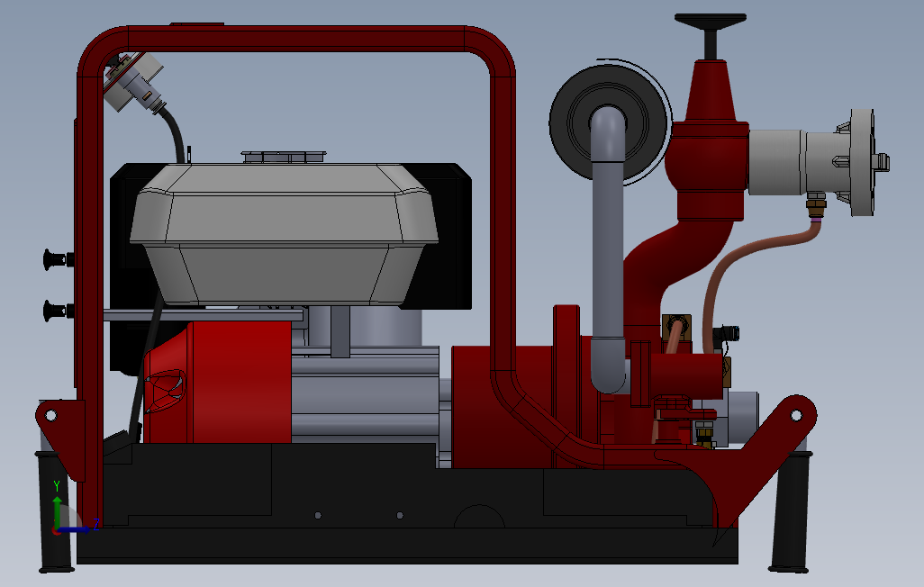924x587 pixels.
Task: Select the gray fuel tank on the engine
Action: [284, 234]
